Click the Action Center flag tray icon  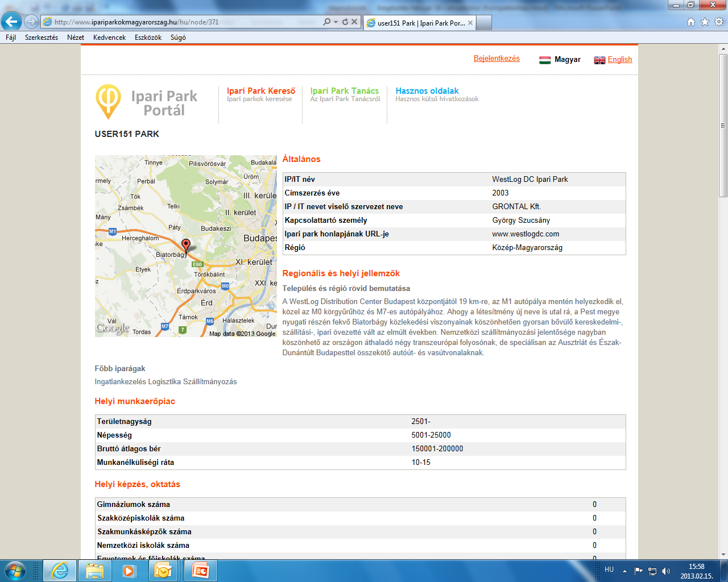[x=639, y=571]
